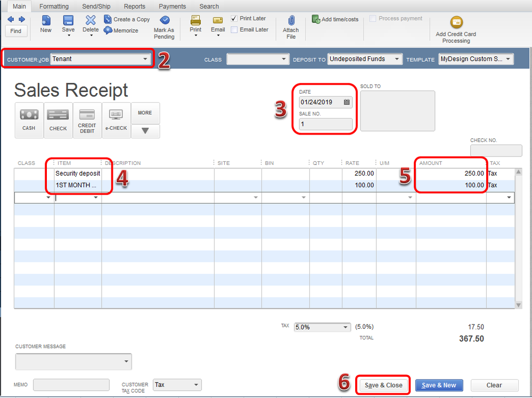Open the Customer Message dropdown
This screenshot has width=532, height=398.
(x=126, y=361)
